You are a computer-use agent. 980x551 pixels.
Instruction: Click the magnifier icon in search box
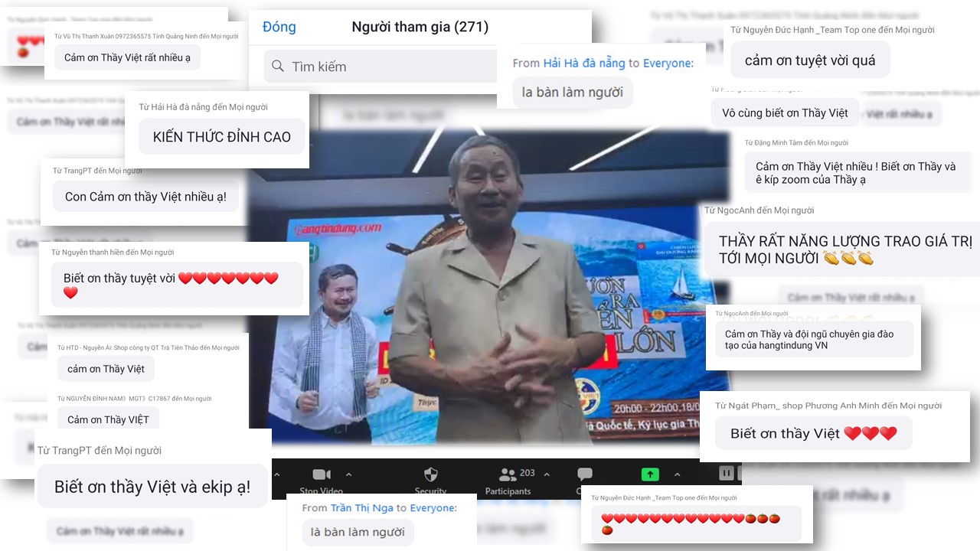coord(278,67)
